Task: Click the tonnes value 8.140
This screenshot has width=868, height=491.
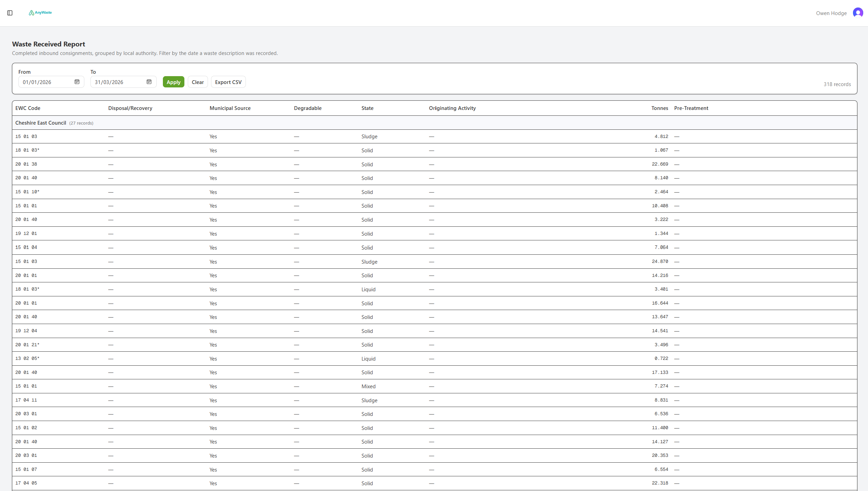Action: click(x=661, y=178)
